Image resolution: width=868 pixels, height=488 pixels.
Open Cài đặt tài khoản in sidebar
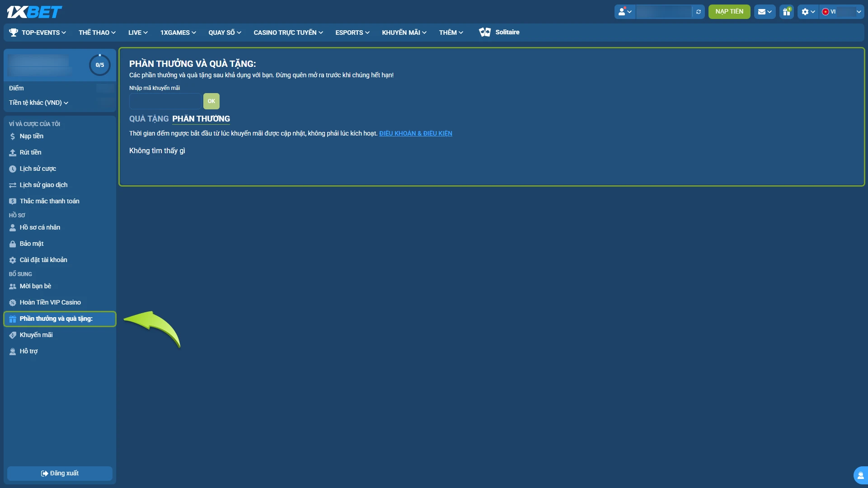[60, 260]
